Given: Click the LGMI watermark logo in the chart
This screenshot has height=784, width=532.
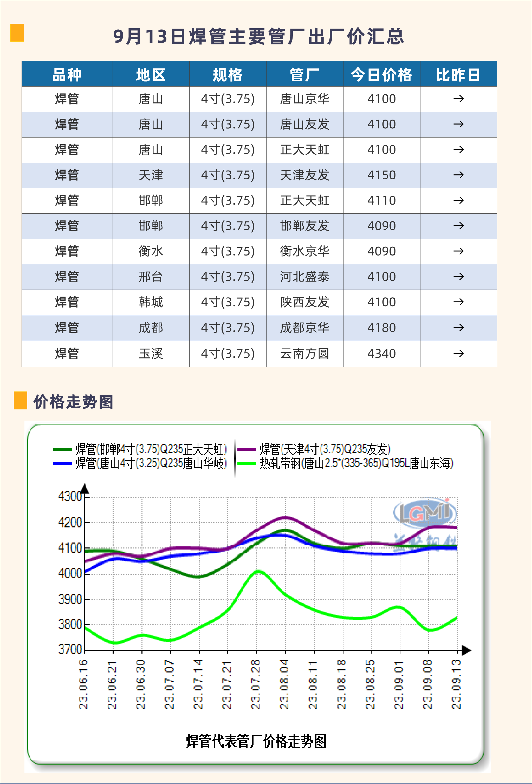Looking at the screenshot, I should coord(425,513).
